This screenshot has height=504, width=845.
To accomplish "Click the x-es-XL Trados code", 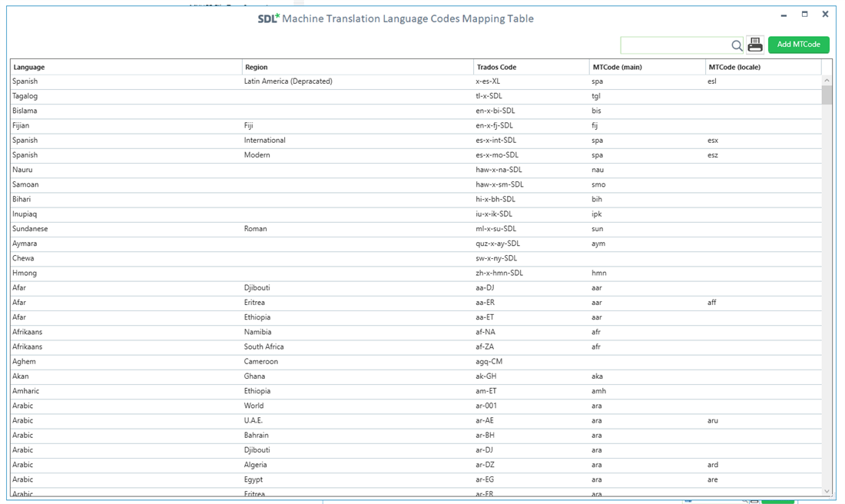I will (488, 81).
